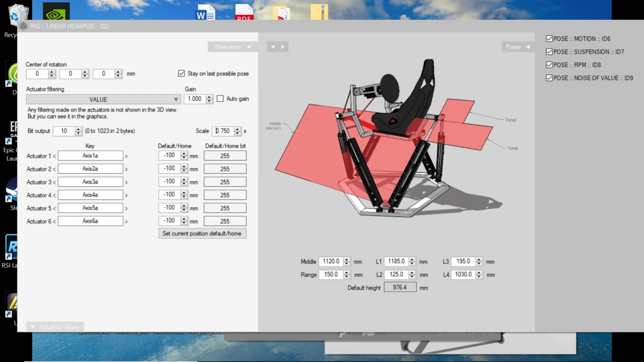Click the next view right arrow

click(283, 47)
